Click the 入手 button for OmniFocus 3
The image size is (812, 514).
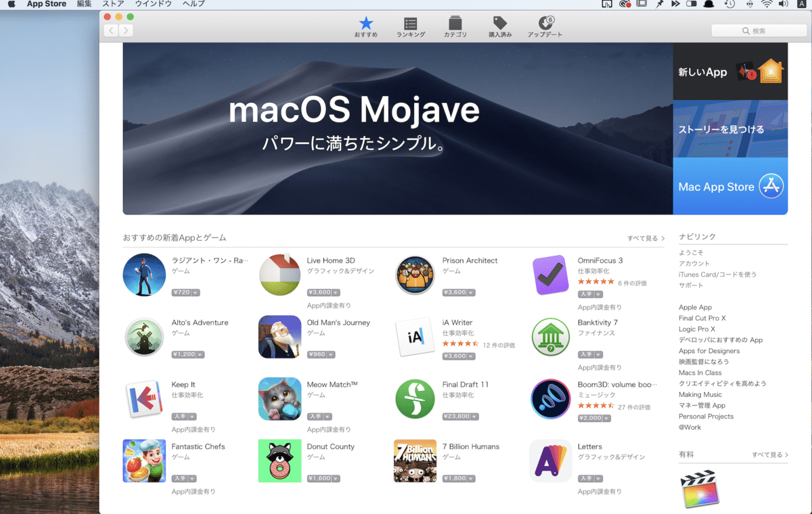point(590,294)
